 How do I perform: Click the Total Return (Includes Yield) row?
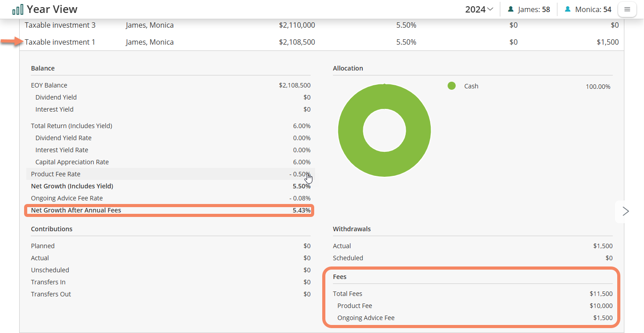[170, 126]
